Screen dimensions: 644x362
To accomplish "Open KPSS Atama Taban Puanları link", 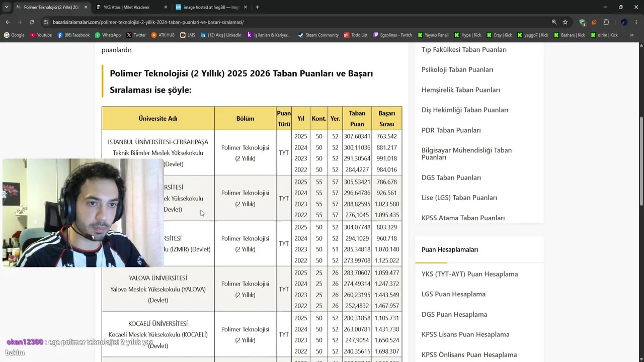I will pyautogui.click(x=463, y=218).
